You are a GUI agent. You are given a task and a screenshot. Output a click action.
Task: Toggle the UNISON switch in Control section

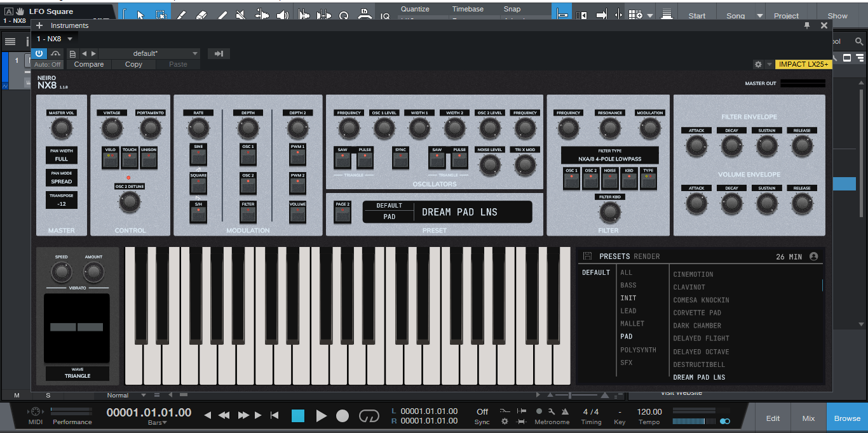point(149,159)
